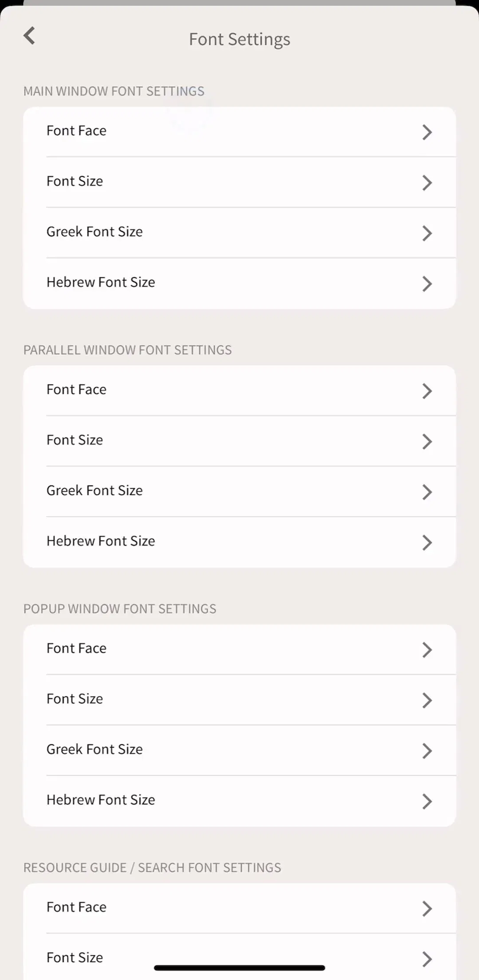Tap the chevron beside Popup Window Font Size

[427, 700]
